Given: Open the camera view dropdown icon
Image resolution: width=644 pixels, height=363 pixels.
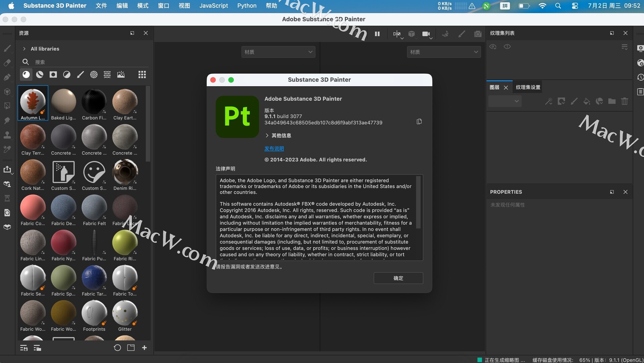Looking at the screenshot, I should pos(427,34).
